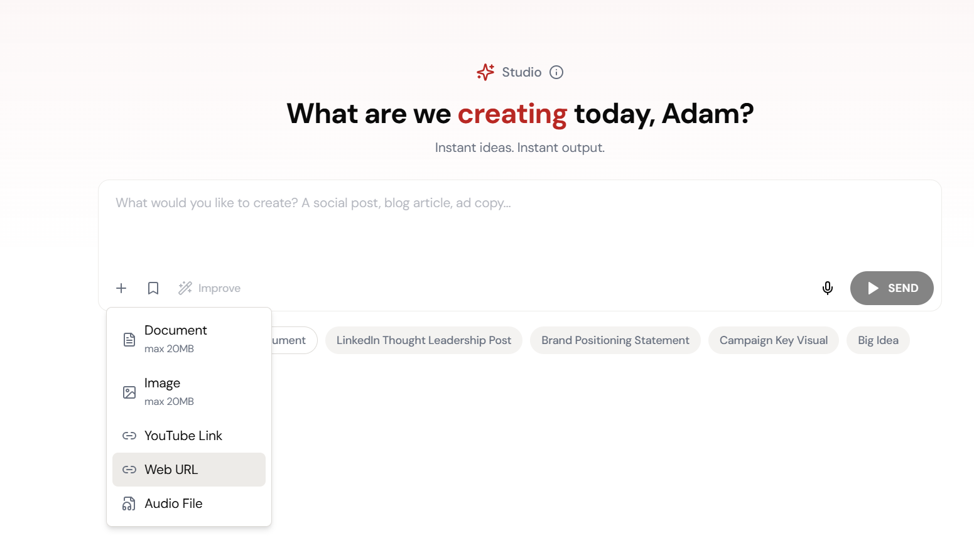
Task: Click the Studio sparkle logo icon
Action: coord(485,72)
